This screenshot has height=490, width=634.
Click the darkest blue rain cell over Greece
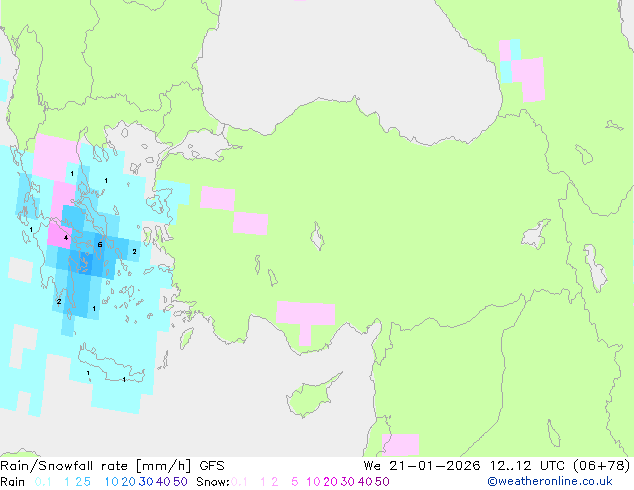[87, 262]
